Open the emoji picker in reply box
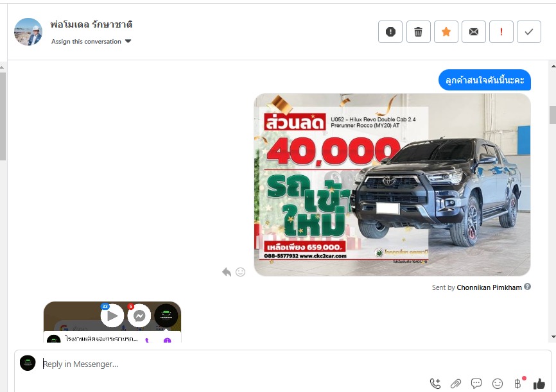The height and width of the screenshot is (392, 556). point(498,384)
